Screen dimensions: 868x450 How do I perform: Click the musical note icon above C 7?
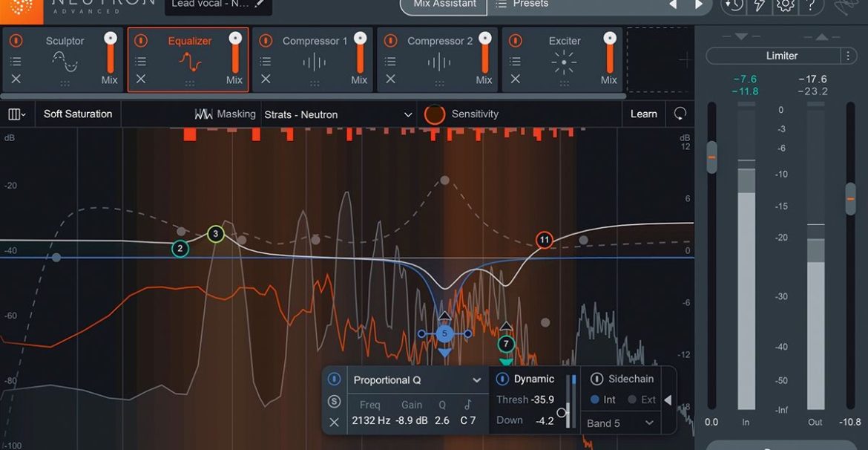pyautogui.click(x=468, y=405)
